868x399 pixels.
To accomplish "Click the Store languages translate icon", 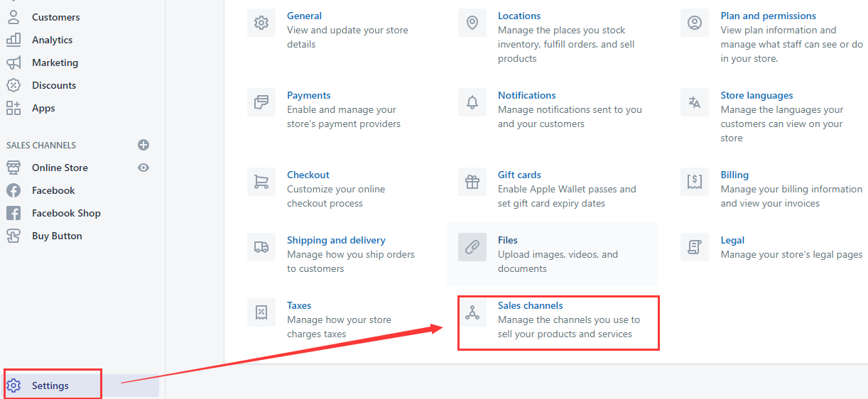I will coord(695,102).
